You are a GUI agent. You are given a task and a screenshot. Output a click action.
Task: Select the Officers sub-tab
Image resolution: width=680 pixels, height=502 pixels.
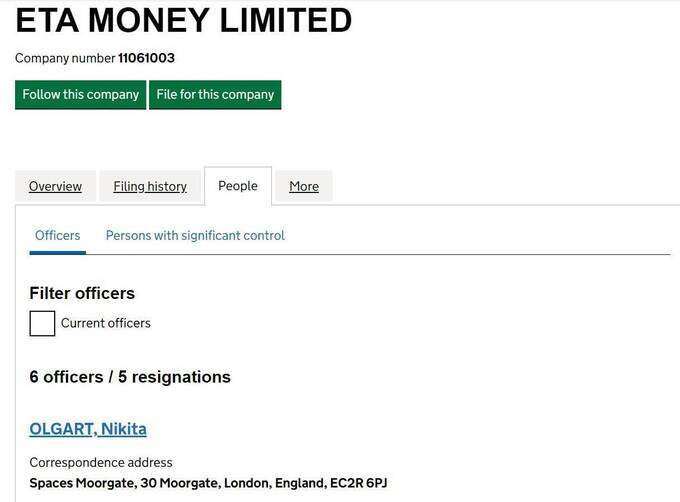coord(58,235)
